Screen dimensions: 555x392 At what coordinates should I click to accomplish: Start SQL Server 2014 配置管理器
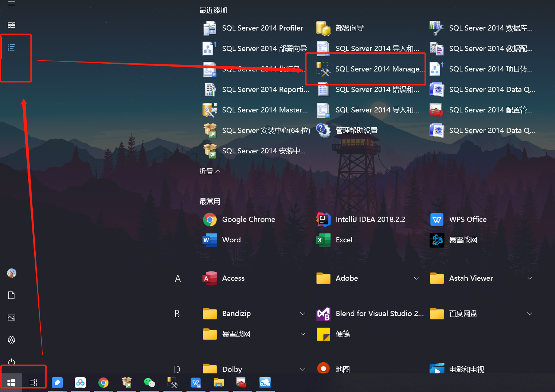tap(492, 110)
